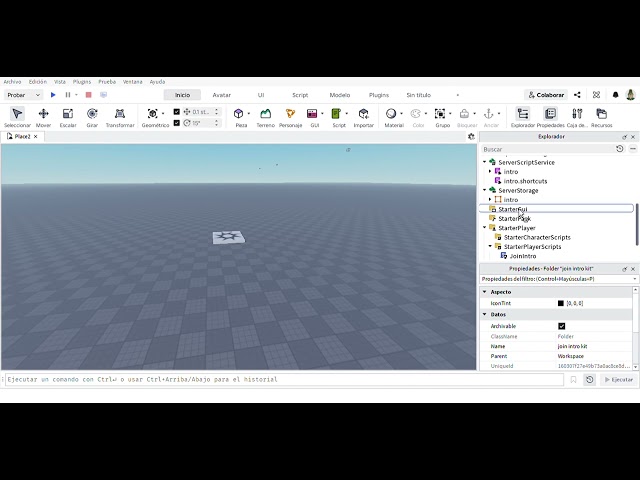Image resolution: width=640 pixels, height=480 pixels.
Task: Collapse the ServerStorage node
Action: tap(484, 190)
